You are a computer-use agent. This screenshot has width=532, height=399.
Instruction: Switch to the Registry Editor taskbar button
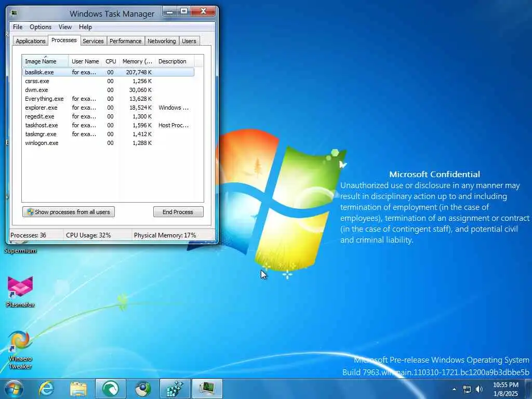pos(175,389)
